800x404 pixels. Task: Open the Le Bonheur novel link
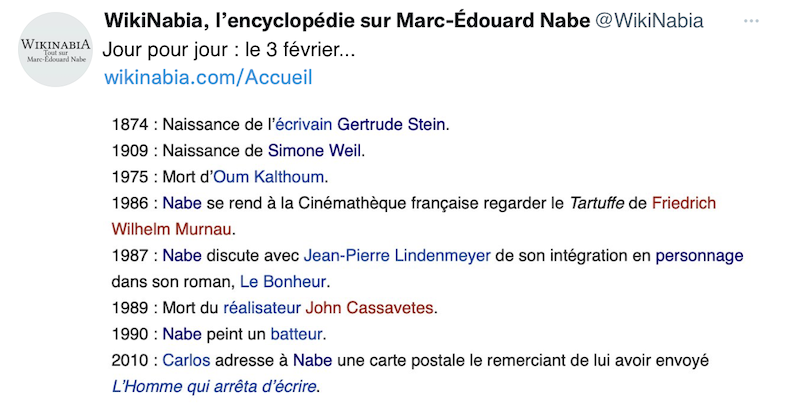click(283, 281)
